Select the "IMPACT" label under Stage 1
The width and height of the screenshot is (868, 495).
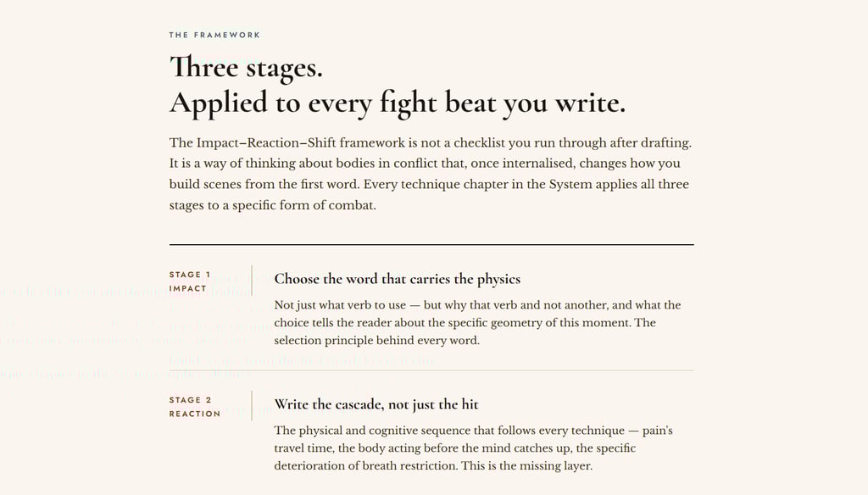[187, 288]
